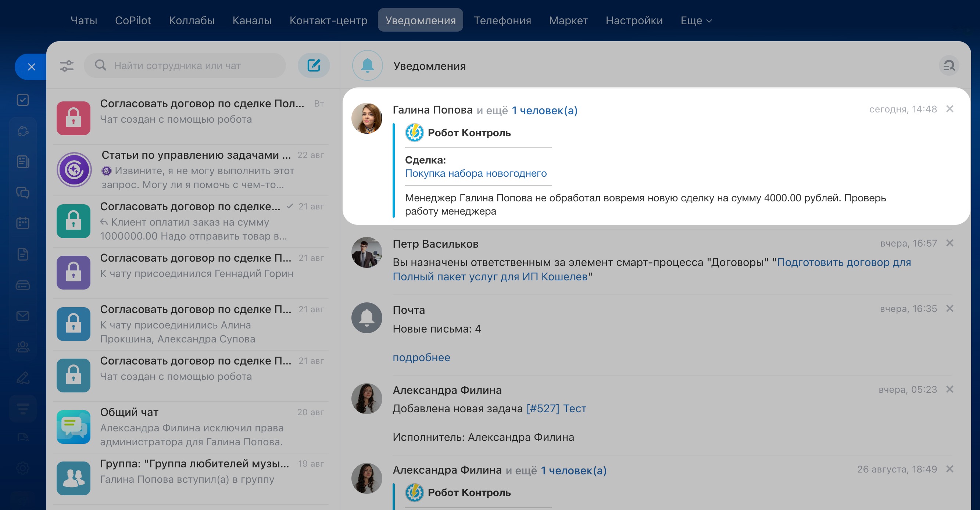
Task: Open Статьи по управлению задачами CoPilot chat
Action: point(191,170)
